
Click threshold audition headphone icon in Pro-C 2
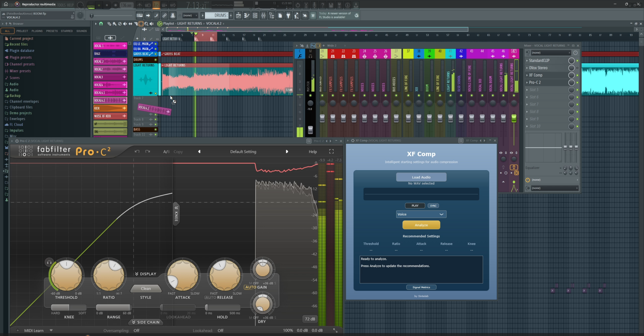coord(49,262)
